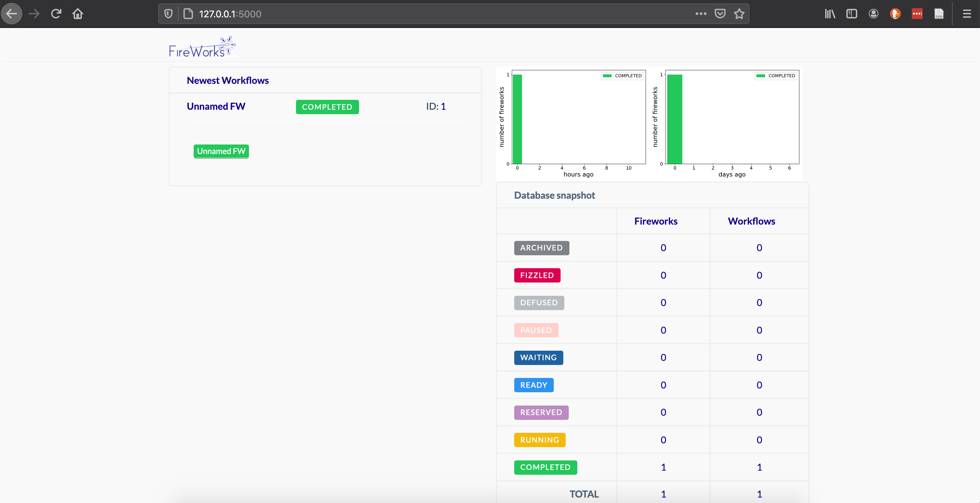Open the Library icon
Image resolution: width=980 pixels, height=503 pixels.
830,14
